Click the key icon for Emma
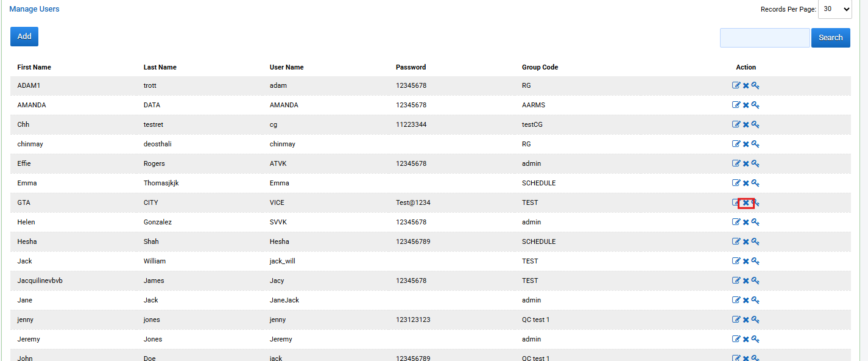 [755, 183]
